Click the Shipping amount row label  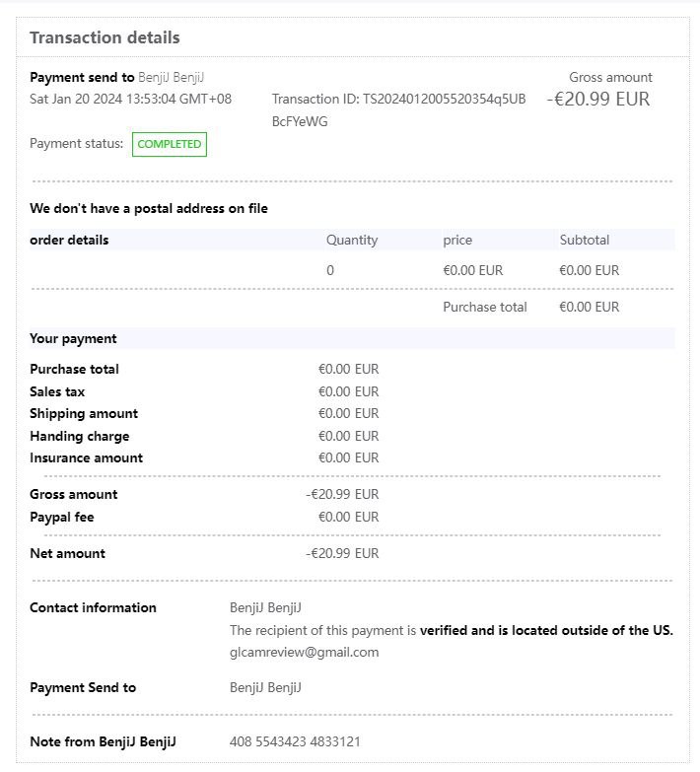point(84,413)
